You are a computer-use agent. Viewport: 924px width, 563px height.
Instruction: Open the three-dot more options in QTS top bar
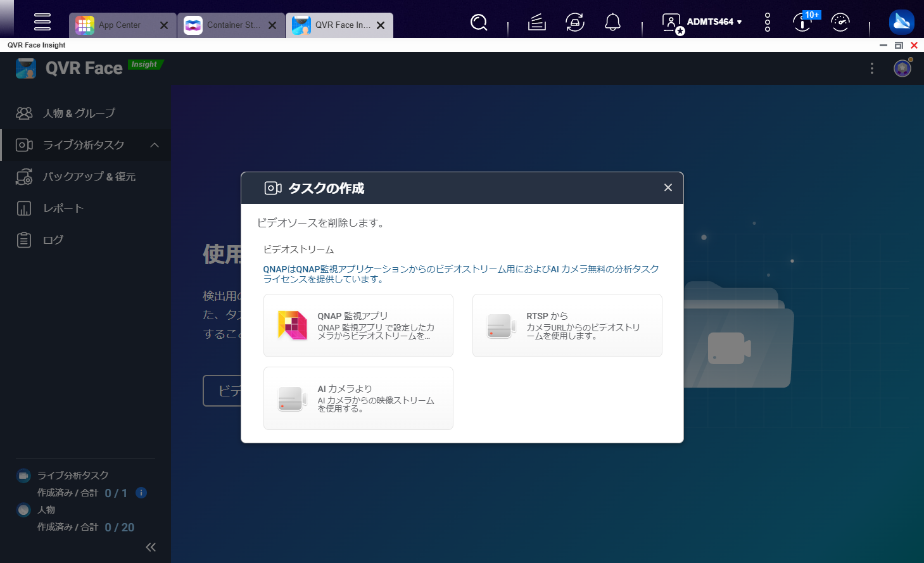[768, 23]
